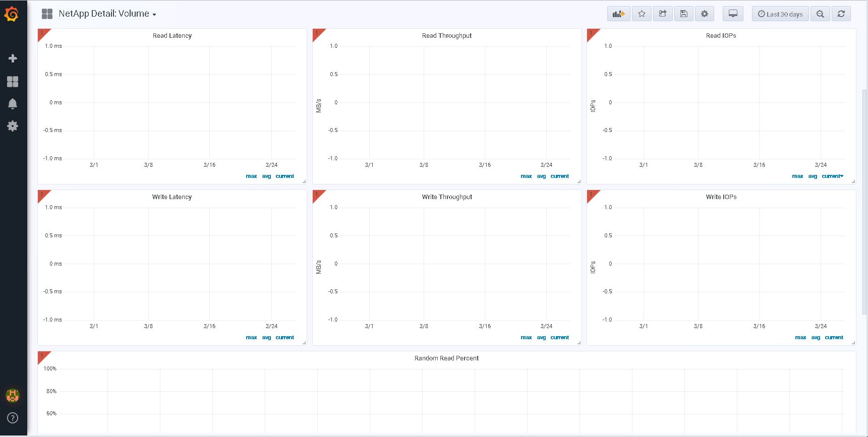Click the 100% axis label in Random Read Percent

point(50,369)
